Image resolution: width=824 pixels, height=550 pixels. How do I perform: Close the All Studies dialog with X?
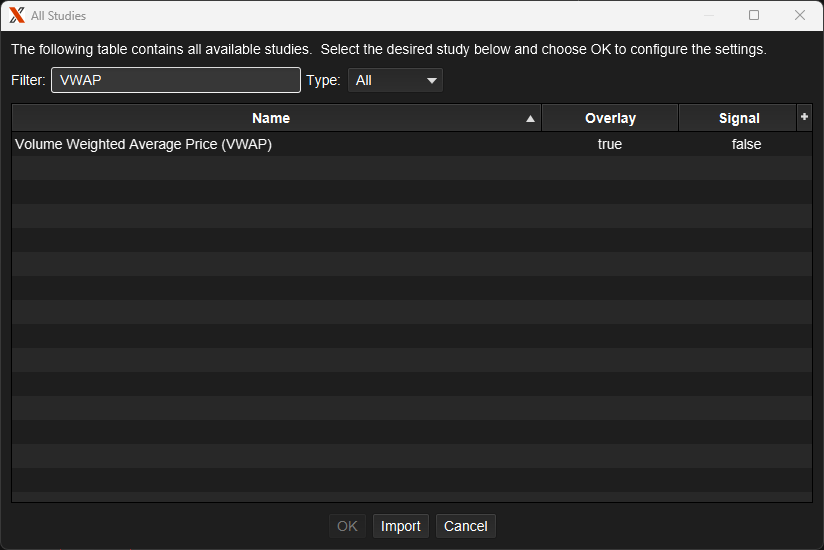tap(799, 15)
